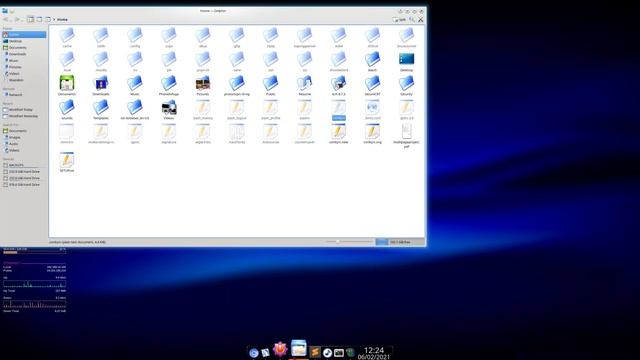Adjust the icon zoom slider in status bar
640x360 pixels.
(x=349, y=242)
